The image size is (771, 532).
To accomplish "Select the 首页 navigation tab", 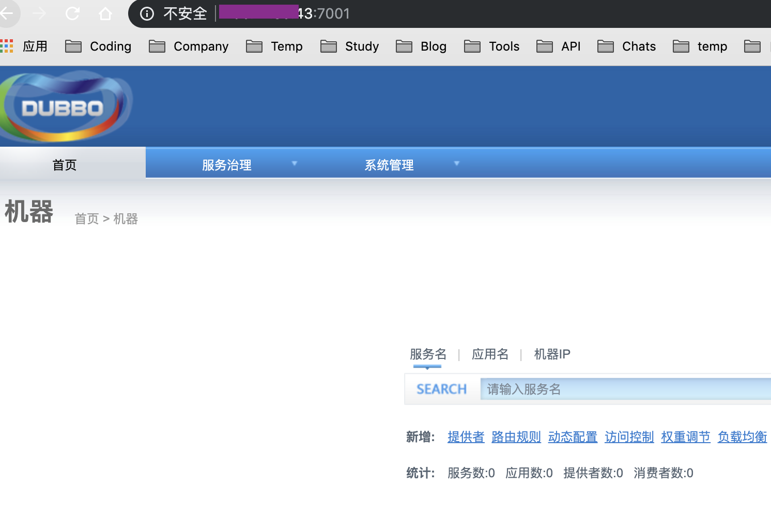I will tap(72, 164).
